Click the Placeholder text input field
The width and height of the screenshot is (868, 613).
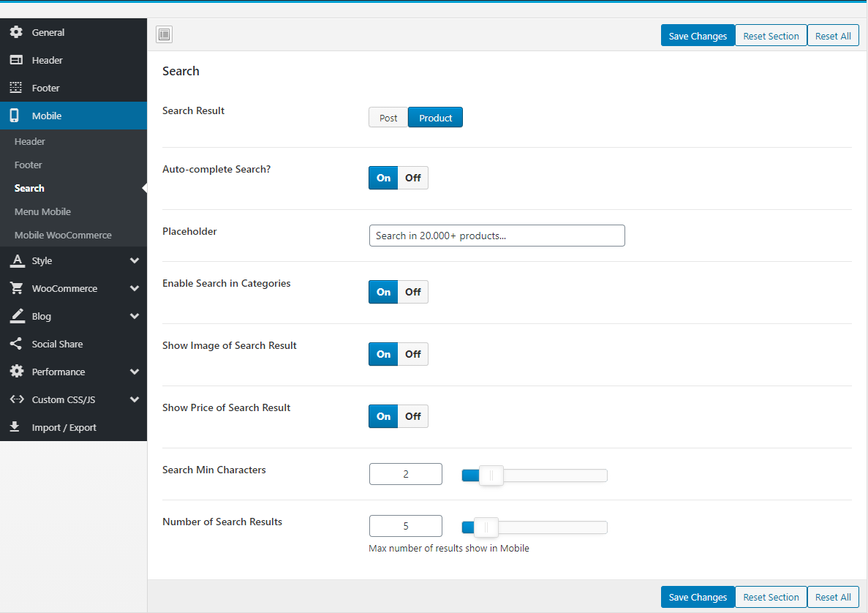(497, 236)
